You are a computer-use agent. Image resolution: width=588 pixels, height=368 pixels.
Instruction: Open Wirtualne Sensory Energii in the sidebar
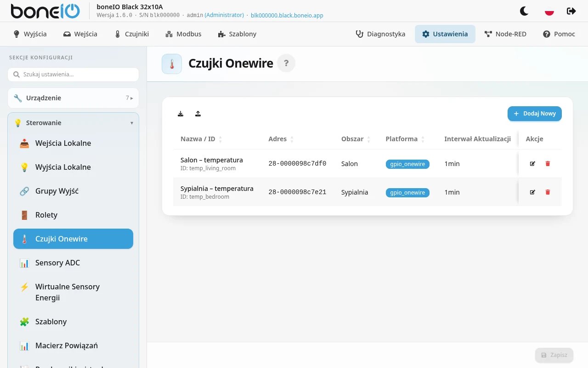(x=73, y=292)
